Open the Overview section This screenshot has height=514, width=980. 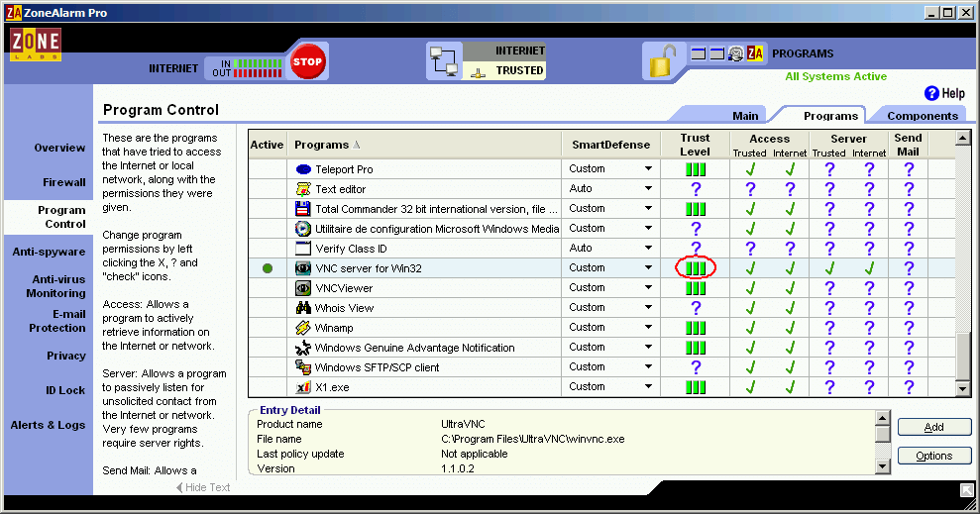point(59,148)
